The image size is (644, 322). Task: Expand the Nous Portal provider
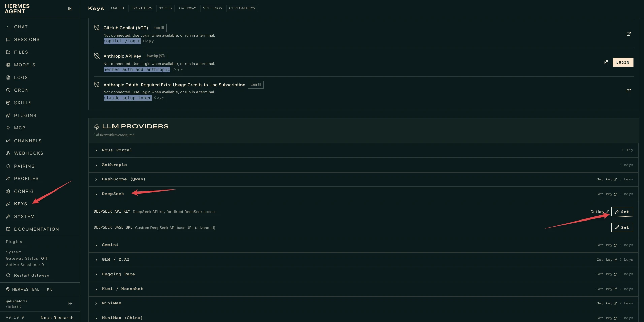click(363, 150)
